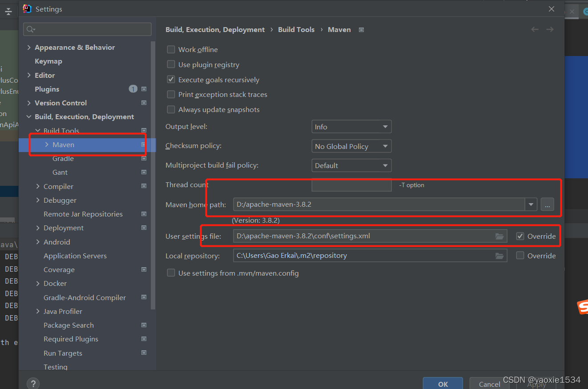Screen dimensions: 588x389
Task: Click project-level icon beside Gant
Action: click(x=144, y=172)
